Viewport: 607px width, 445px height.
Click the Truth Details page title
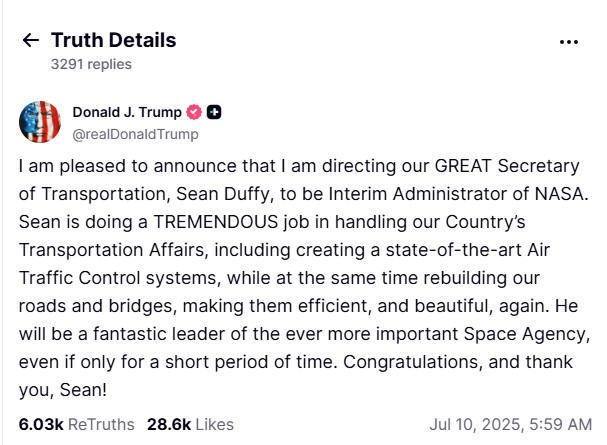pyautogui.click(x=113, y=40)
